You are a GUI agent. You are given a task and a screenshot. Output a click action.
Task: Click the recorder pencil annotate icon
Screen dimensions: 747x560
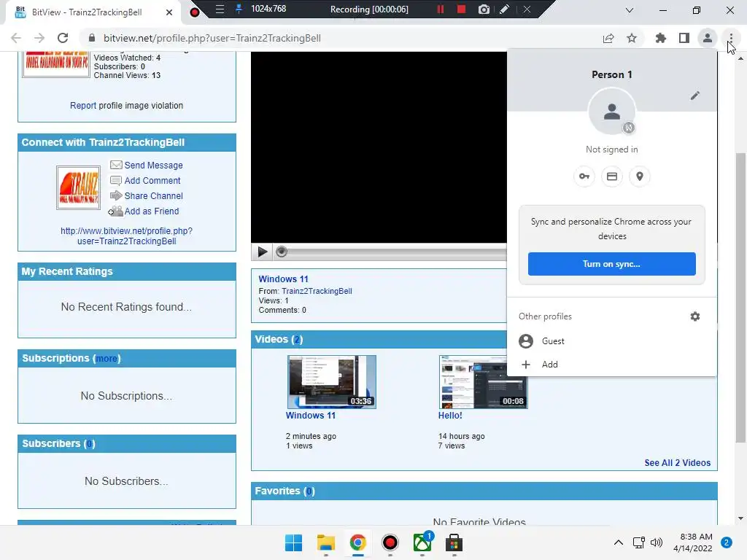click(x=505, y=9)
